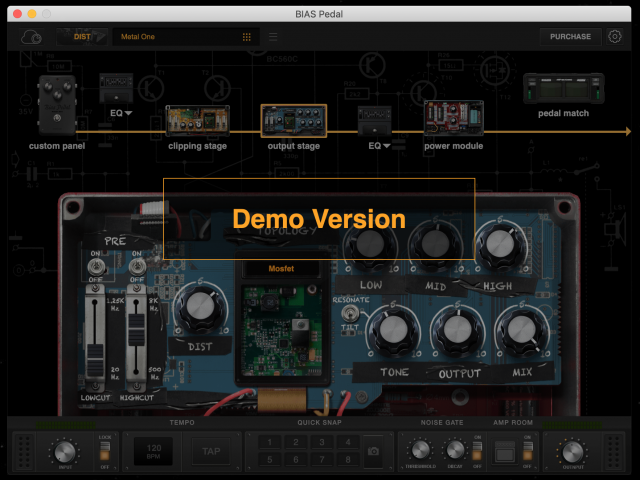Click the Amp Room amp icon
Viewport: 640px width, 480px height.
click(505, 451)
